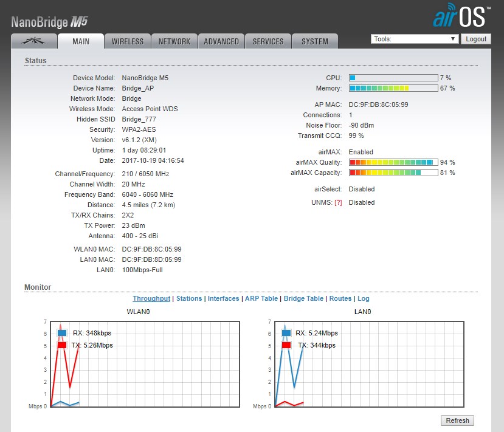Switch to the SYSTEM tab
Image resolution: width=504 pixels, height=432 pixels.
tap(315, 41)
